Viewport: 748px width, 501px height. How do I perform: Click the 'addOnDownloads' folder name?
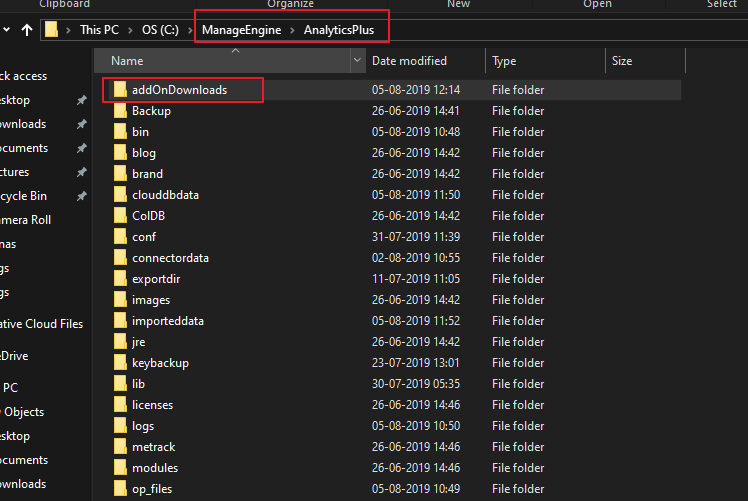pyautogui.click(x=179, y=90)
